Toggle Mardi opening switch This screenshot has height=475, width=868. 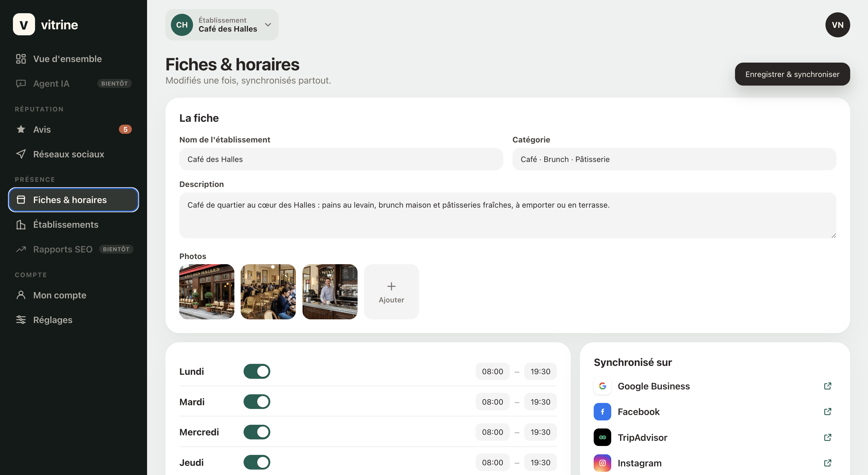257,401
